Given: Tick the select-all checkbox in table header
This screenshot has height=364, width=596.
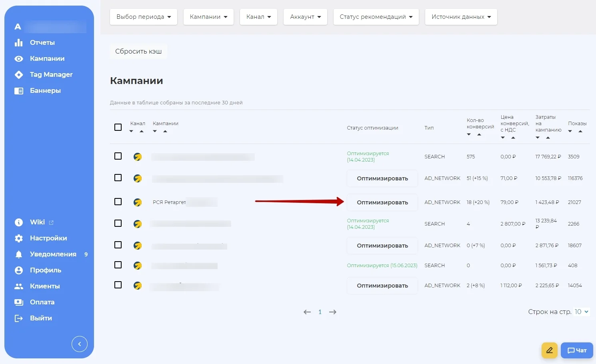Looking at the screenshot, I should [118, 127].
